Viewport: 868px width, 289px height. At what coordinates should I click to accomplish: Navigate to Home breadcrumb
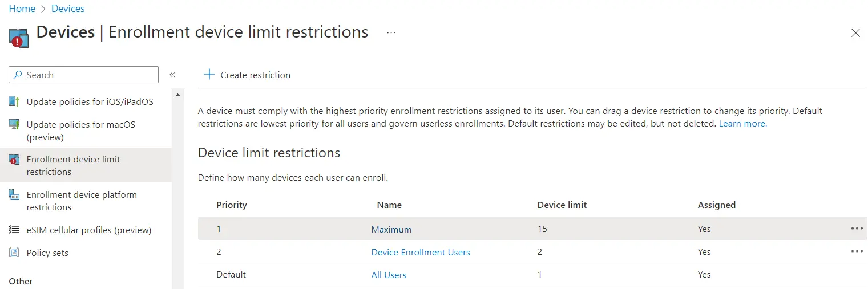point(22,9)
